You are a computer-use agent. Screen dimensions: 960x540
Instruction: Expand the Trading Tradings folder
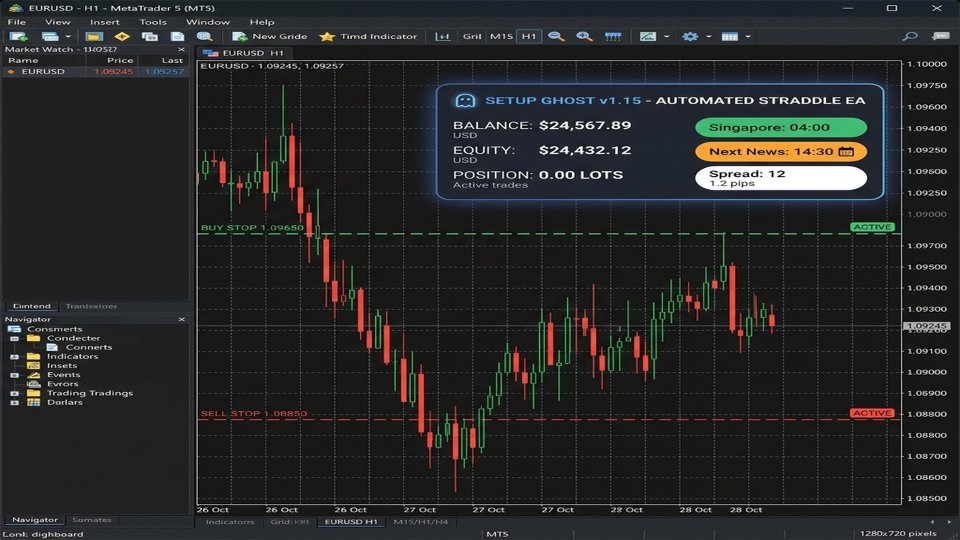[x=15, y=393]
